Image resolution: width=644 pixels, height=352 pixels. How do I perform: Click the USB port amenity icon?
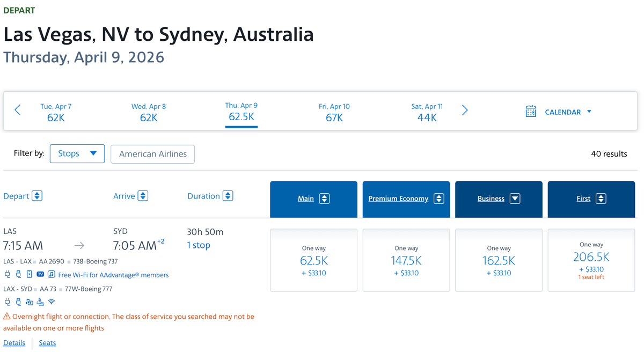pyautogui.click(x=18, y=274)
